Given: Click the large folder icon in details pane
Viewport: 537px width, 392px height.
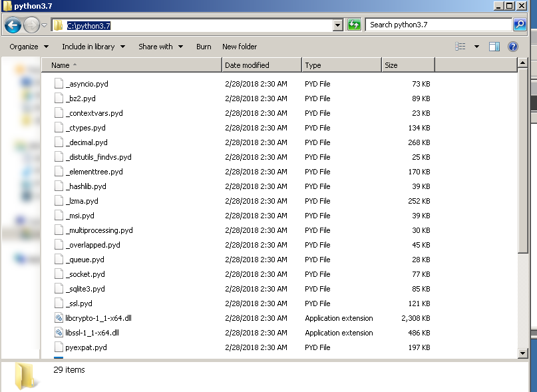Looking at the screenshot, I should [25, 376].
